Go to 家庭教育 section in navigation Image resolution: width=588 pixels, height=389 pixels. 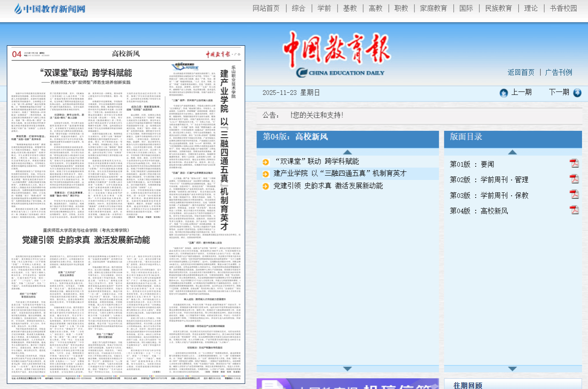click(433, 9)
